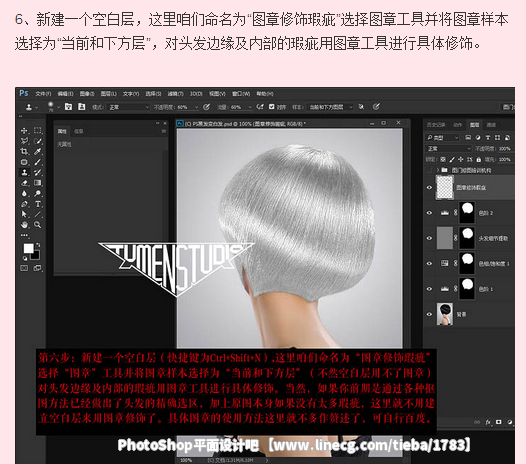Hide the top transparent stamp layer
526x464 pixels.
pos(429,188)
